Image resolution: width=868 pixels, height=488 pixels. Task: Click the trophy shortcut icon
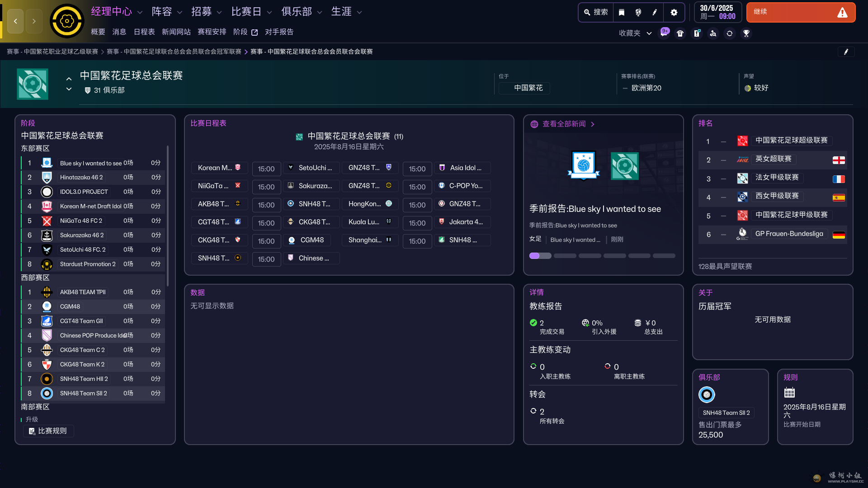(746, 33)
